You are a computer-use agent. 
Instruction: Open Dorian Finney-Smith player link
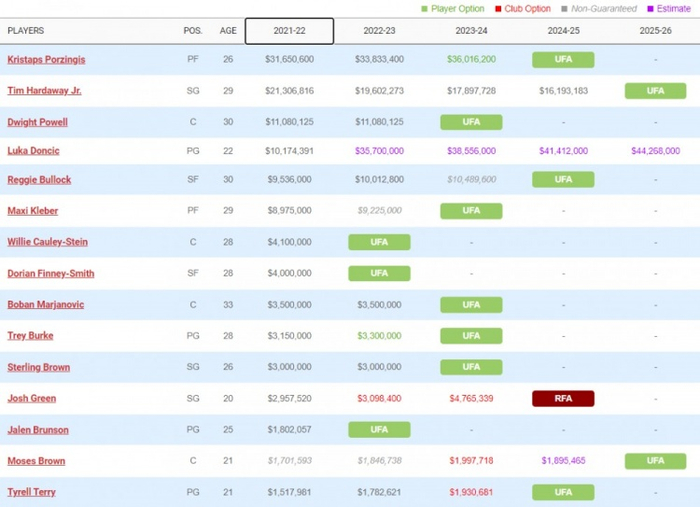pos(50,273)
